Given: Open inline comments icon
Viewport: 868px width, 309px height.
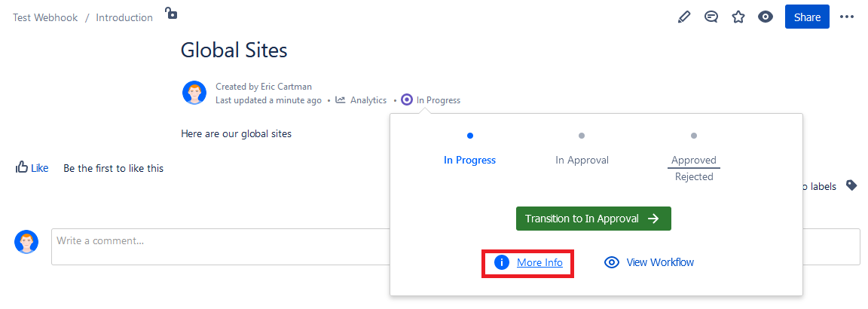Looking at the screenshot, I should point(711,17).
